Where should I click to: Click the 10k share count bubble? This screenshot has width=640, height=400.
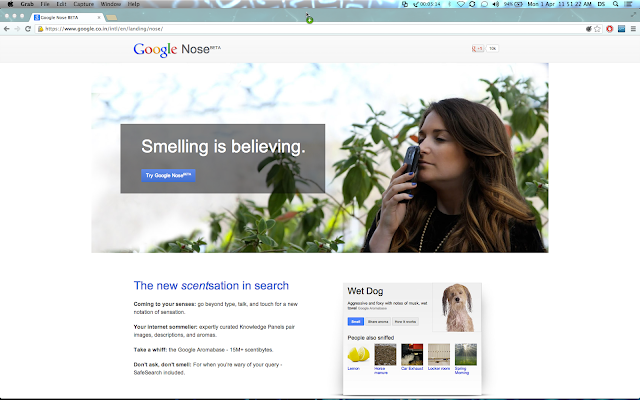492,49
